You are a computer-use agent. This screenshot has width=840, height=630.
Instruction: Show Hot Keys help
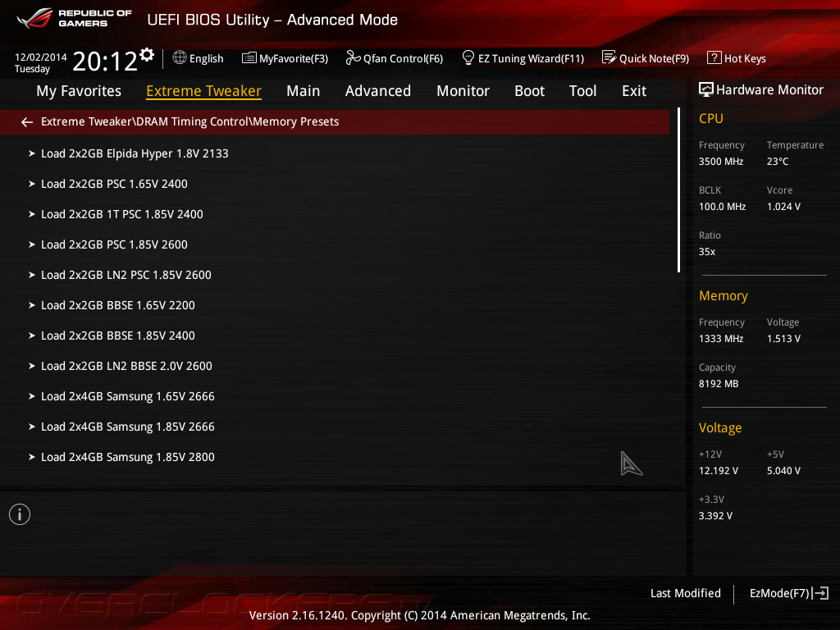pyautogui.click(x=737, y=58)
